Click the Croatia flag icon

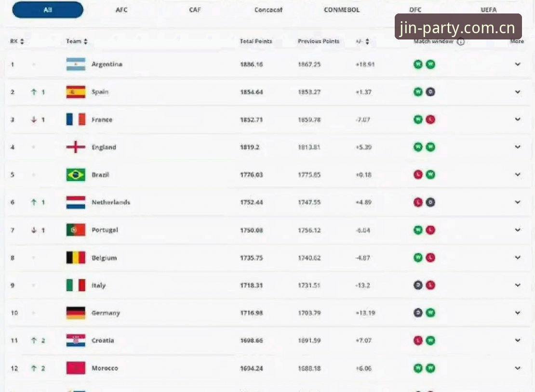(76, 340)
